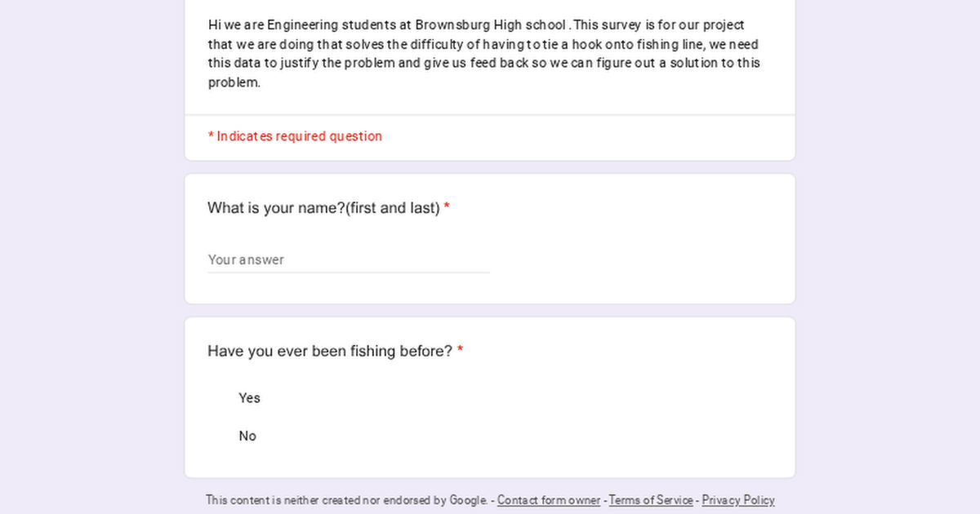This screenshot has width=980, height=514.
Task: Click the "Indicates required question" notice
Action: (x=299, y=136)
